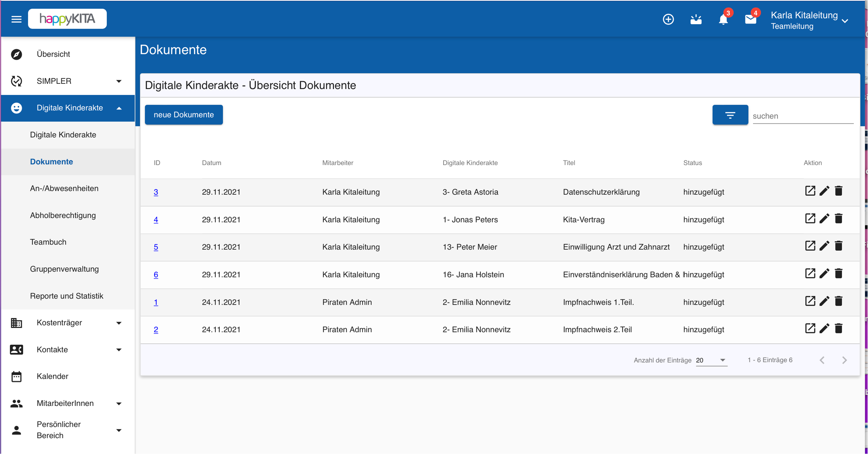Click neue Dokumente button
This screenshot has width=868, height=454.
pyautogui.click(x=184, y=115)
